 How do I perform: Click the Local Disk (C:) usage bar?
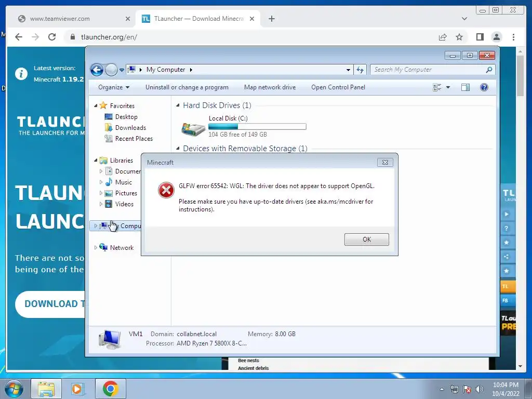(x=257, y=127)
